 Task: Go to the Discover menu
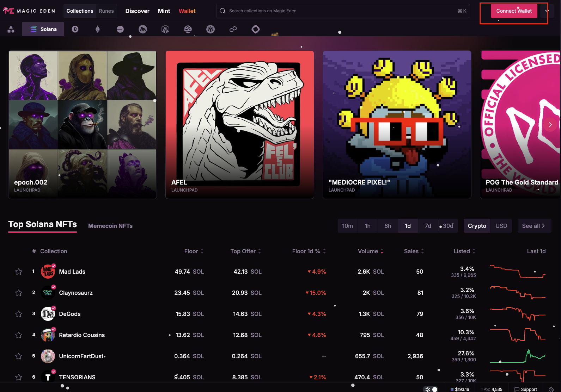(138, 11)
